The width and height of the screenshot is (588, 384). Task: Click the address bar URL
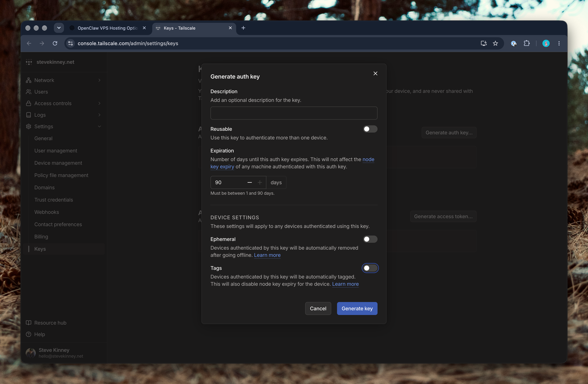pyautogui.click(x=128, y=43)
